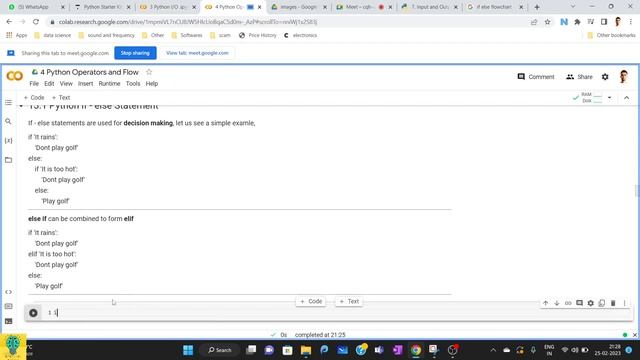The image size is (640, 360).
Task: Click the Share button
Action: tap(579, 77)
